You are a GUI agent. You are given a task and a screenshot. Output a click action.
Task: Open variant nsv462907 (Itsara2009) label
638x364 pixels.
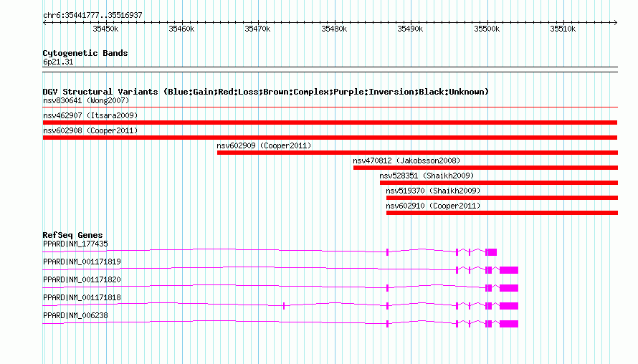pos(90,115)
